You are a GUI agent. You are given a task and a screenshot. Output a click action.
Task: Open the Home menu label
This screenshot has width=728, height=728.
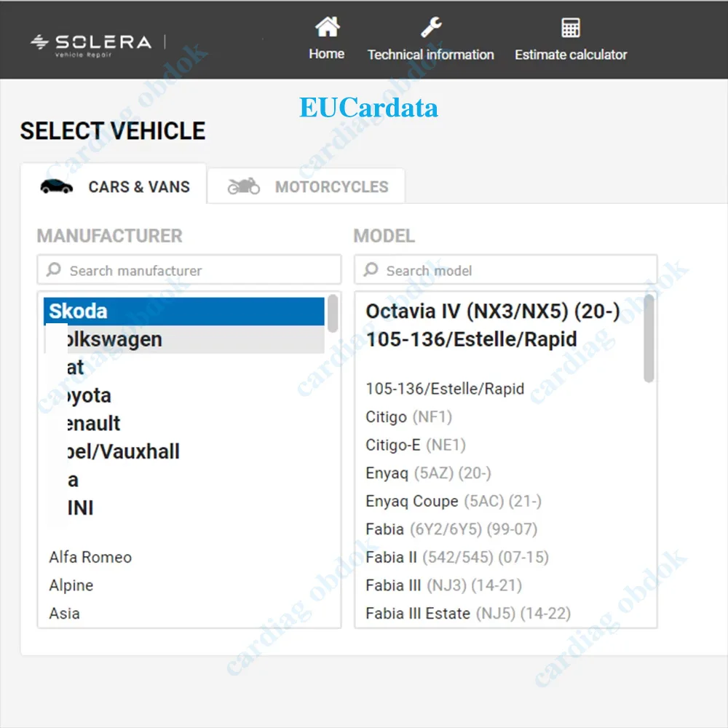click(x=327, y=54)
